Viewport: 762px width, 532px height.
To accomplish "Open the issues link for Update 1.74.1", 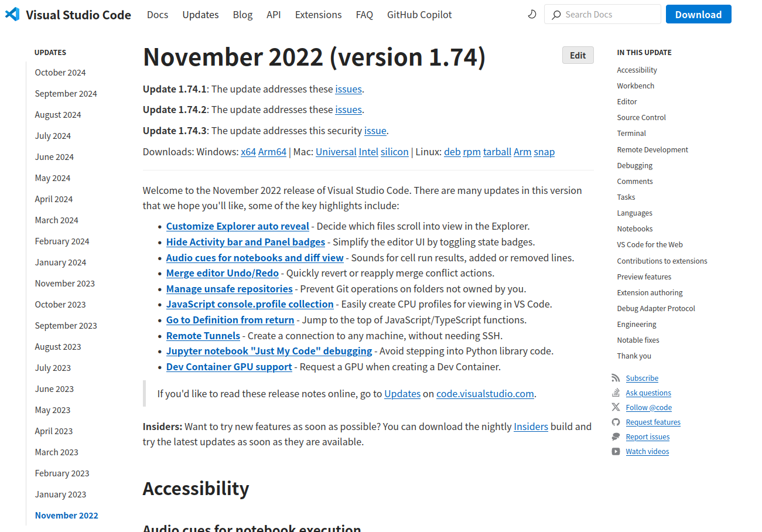I will point(348,89).
